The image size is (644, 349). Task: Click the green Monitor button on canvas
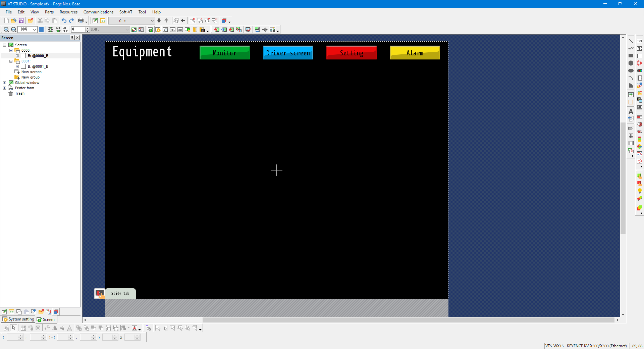pyautogui.click(x=224, y=53)
